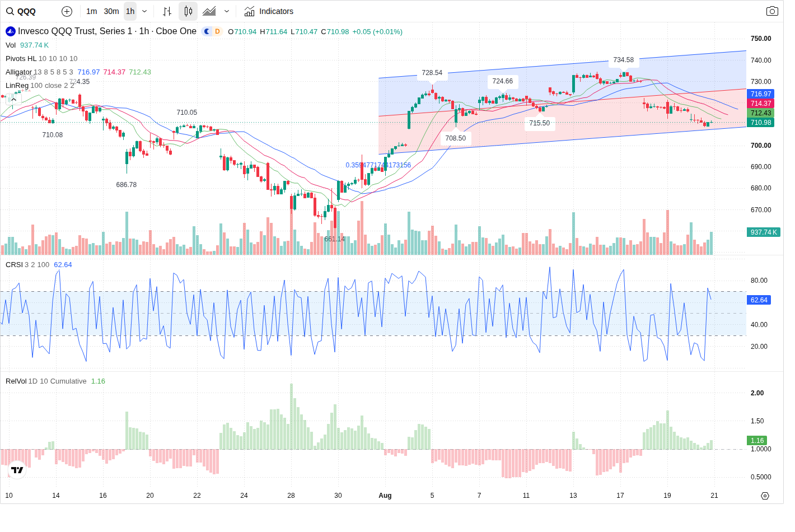795x532 pixels.
Task: Click the plus icon to compare symbols
Action: [67, 11]
